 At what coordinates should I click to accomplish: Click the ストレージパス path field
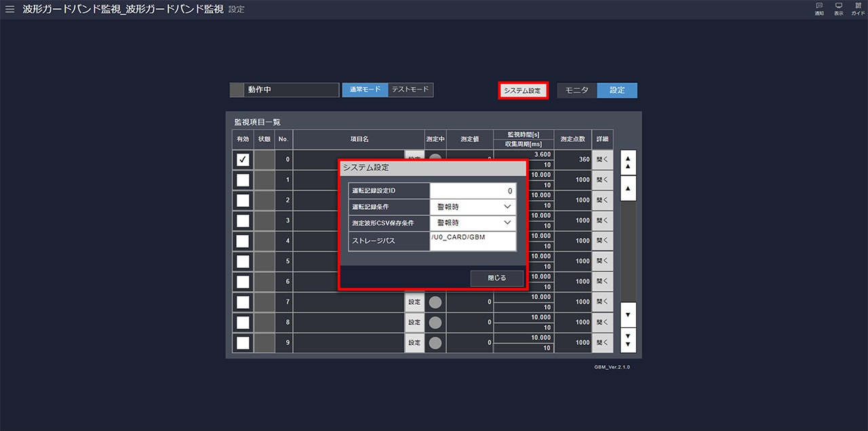[x=473, y=241]
